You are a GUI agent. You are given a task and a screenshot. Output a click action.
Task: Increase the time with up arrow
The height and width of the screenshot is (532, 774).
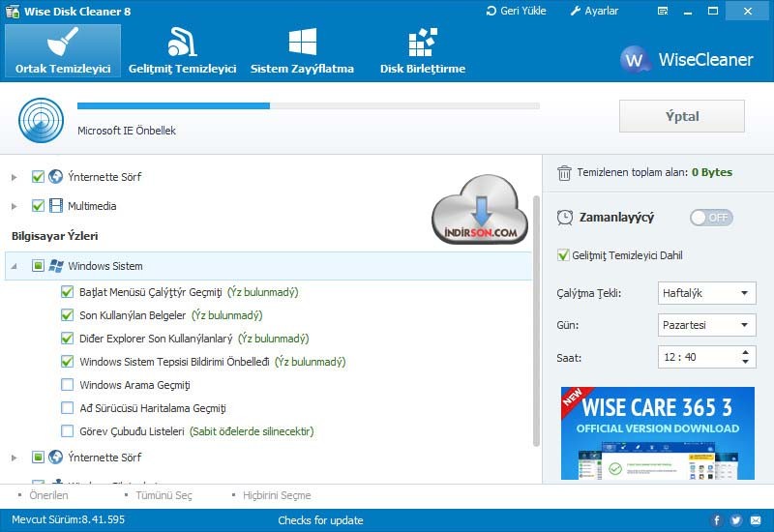coord(745,352)
